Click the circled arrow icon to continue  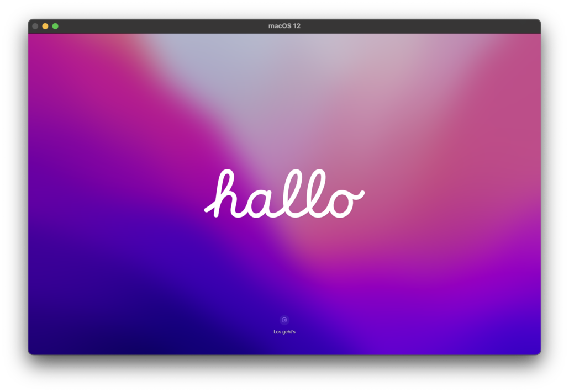[284, 320]
